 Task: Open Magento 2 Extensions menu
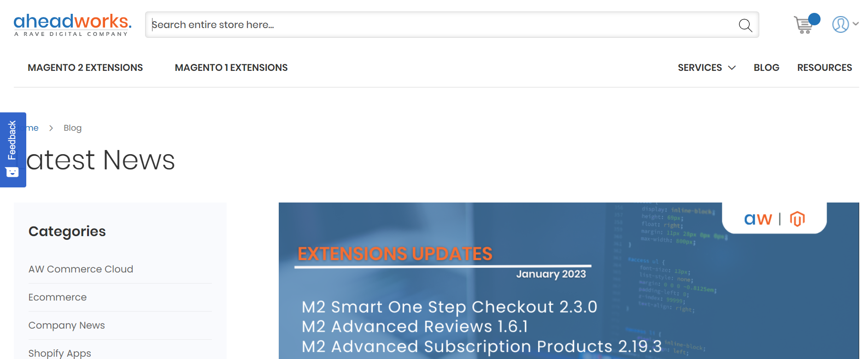point(85,68)
